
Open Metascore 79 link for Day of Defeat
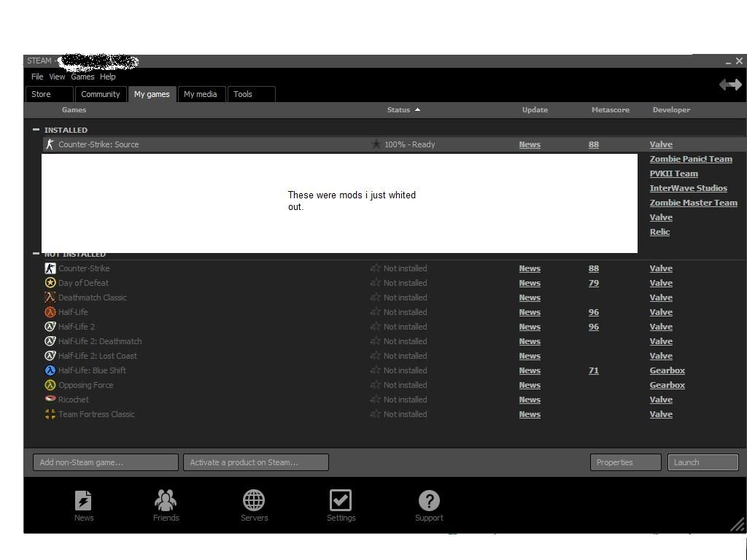tap(594, 284)
